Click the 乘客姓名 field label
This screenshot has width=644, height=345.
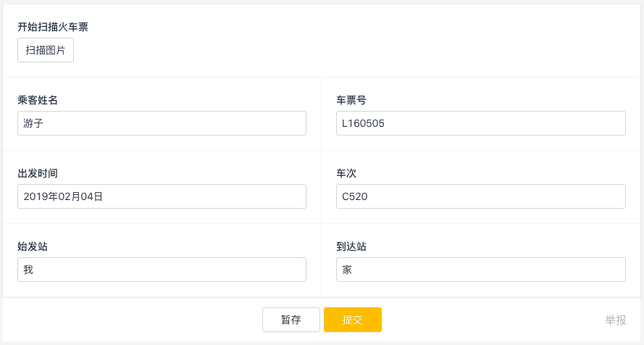point(38,100)
